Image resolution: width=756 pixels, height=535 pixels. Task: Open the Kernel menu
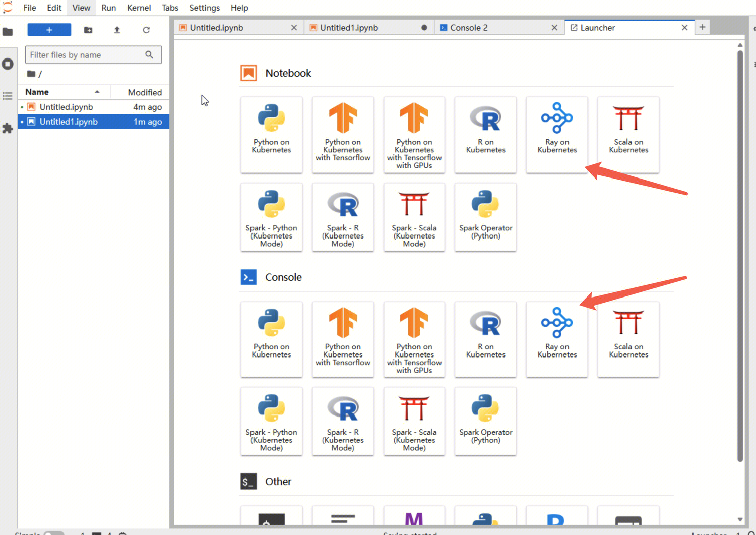(139, 8)
